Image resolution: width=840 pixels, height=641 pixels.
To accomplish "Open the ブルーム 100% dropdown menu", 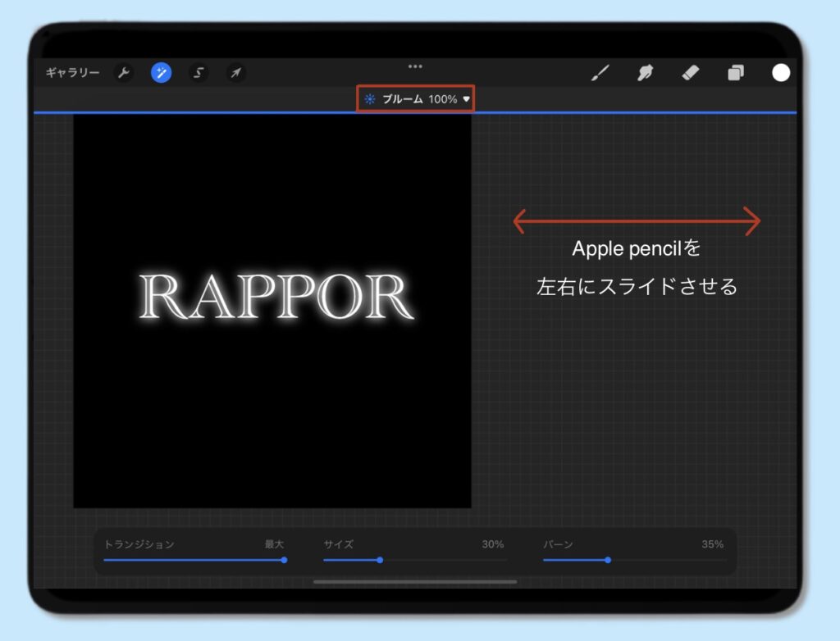I will [x=416, y=99].
